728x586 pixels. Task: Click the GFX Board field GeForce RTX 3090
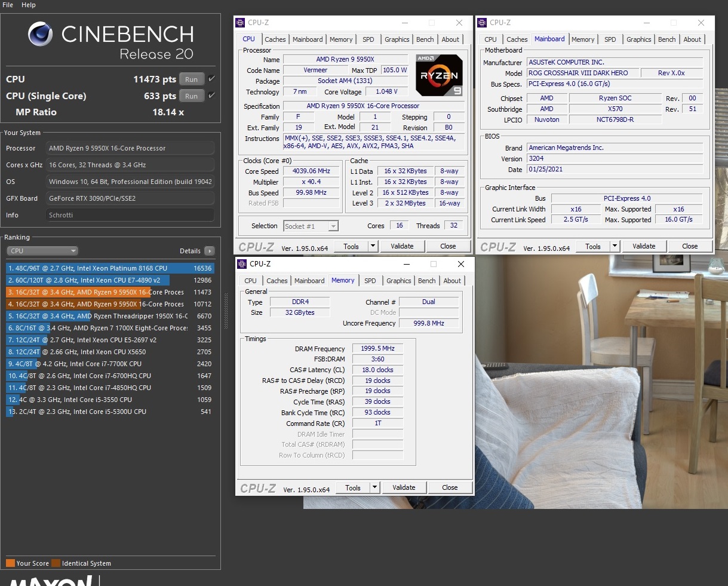coord(130,198)
